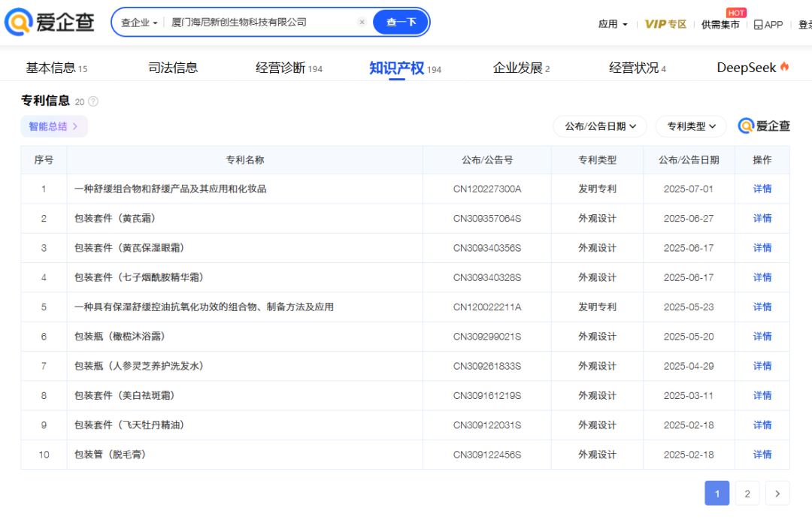Click publication number CN309161219S
This screenshot has width=812, height=526.
click(x=486, y=395)
